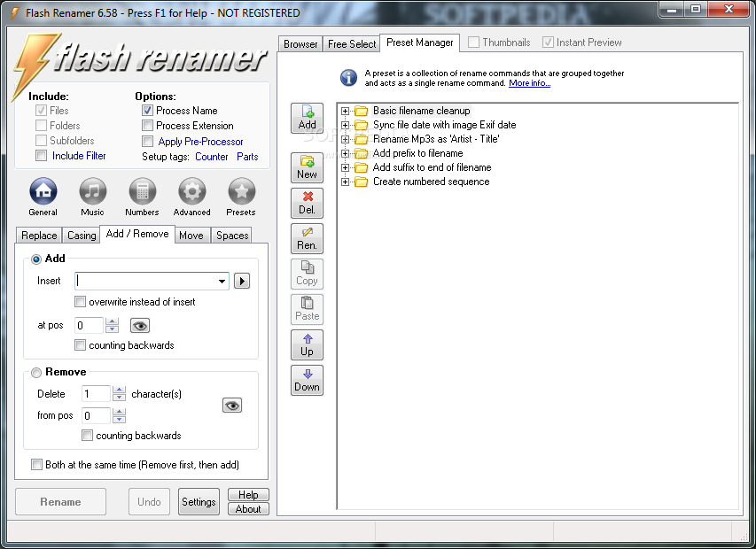756x549 pixels.
Task: Click the Rename Mp3s folder icon
Action: [x=361, y=140]
